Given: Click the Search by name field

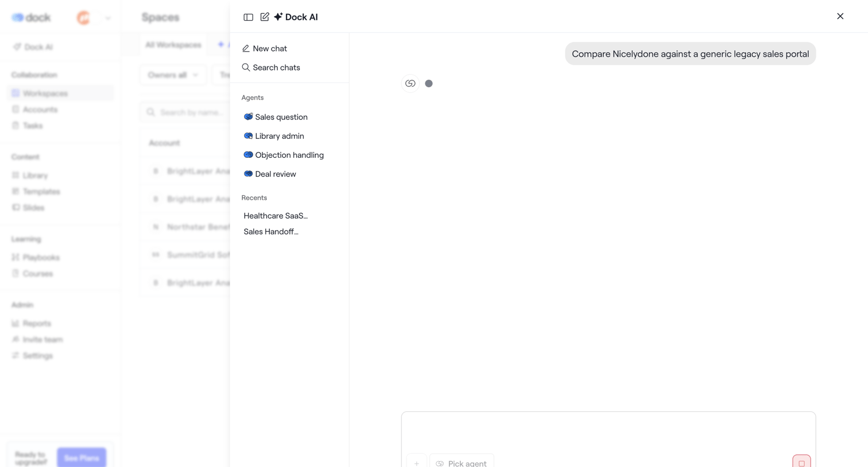Looking at the screenshot, I should click(x=185, y=112).
